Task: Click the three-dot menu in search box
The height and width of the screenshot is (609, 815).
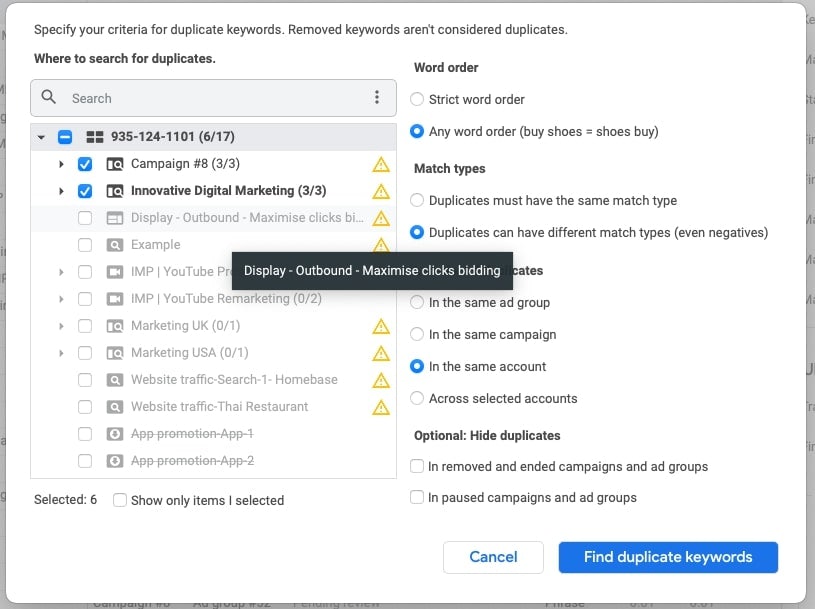Action: [377, 98]
